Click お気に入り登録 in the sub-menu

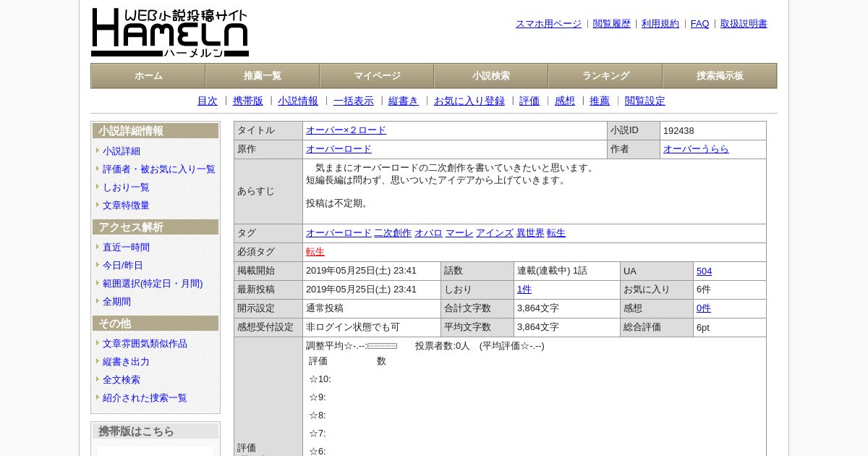[x=469, y=101]
